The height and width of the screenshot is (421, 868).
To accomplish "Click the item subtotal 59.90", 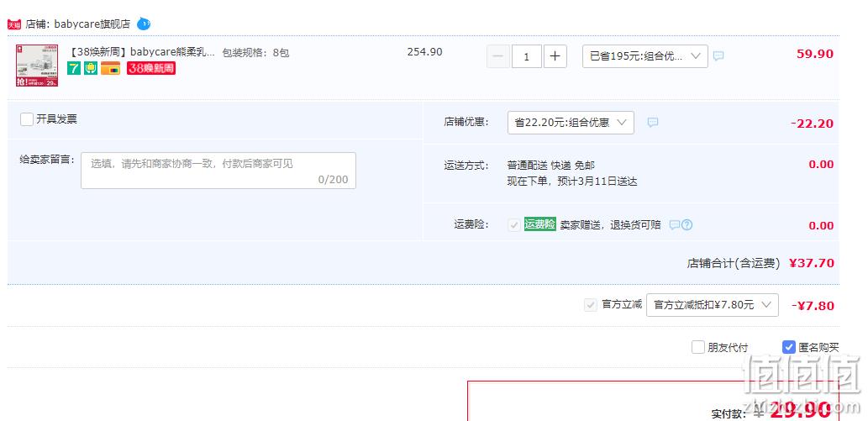I will (x=815, y=55).
